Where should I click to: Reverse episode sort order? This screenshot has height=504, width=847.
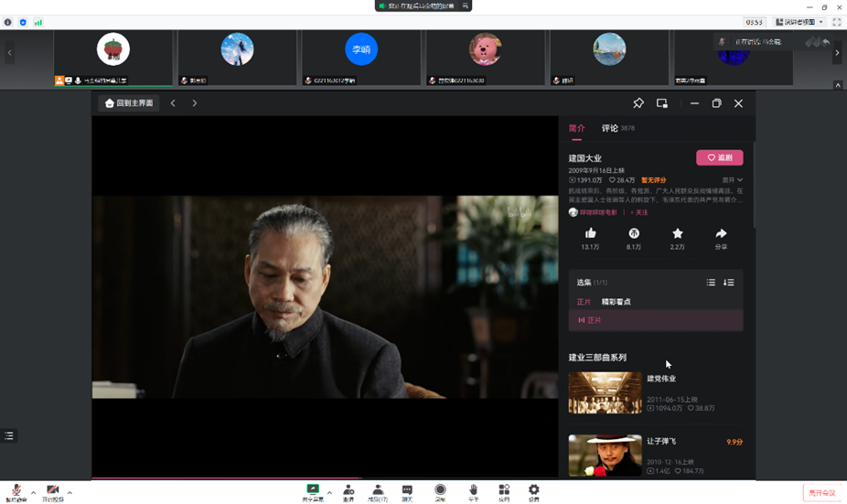pyautogui.click(x=729, y=283)
